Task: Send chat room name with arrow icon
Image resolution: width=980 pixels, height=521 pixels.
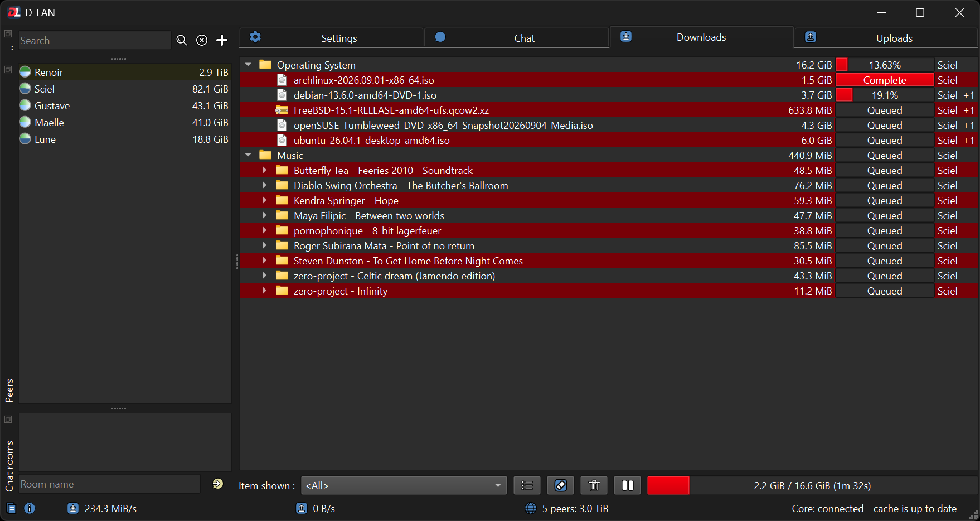Action: 218,484
